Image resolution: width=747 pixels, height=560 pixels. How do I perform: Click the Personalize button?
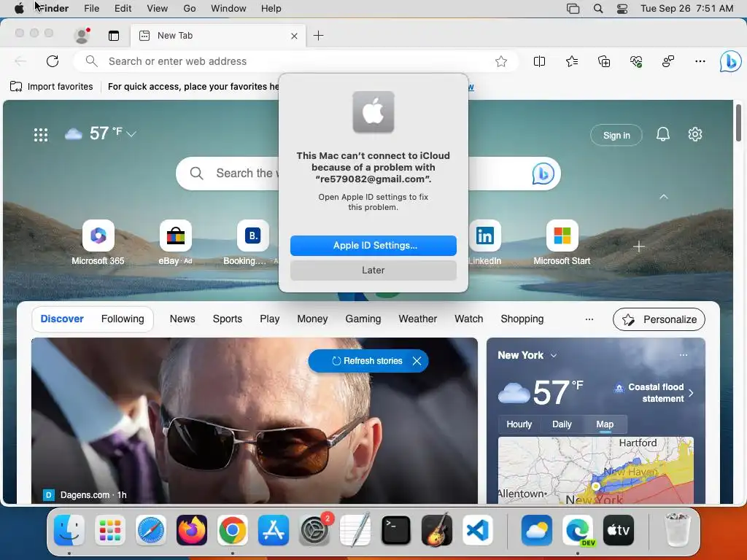click(x=659, y=319)
